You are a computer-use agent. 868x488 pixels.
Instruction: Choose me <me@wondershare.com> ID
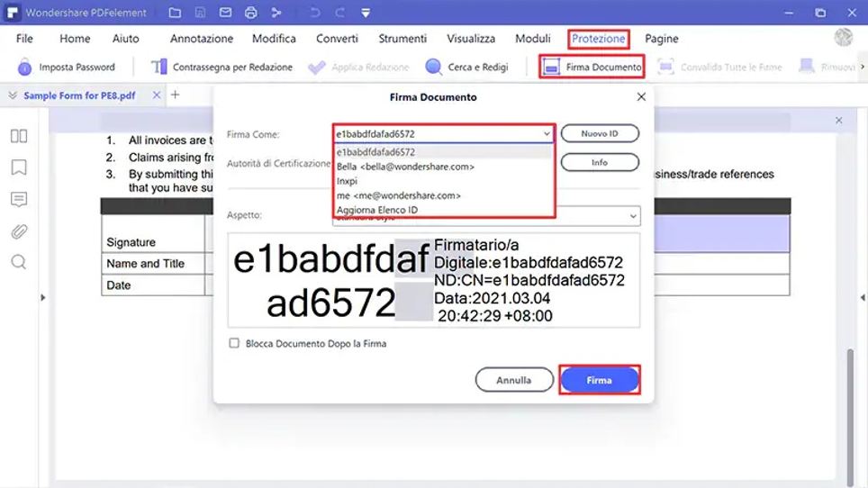(x=443, y=195)
